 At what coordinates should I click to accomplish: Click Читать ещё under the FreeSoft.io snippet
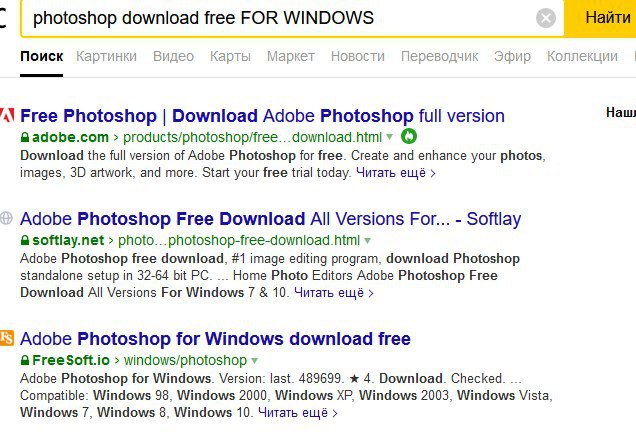pos(298,413)
